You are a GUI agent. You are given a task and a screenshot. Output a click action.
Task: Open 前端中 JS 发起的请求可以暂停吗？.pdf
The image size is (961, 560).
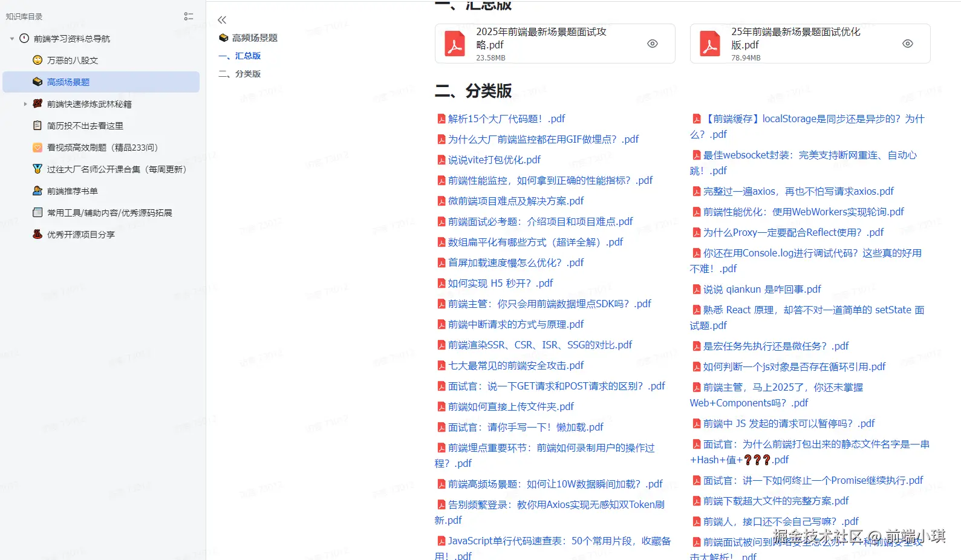pyautogui.click(x=789, y=423)
